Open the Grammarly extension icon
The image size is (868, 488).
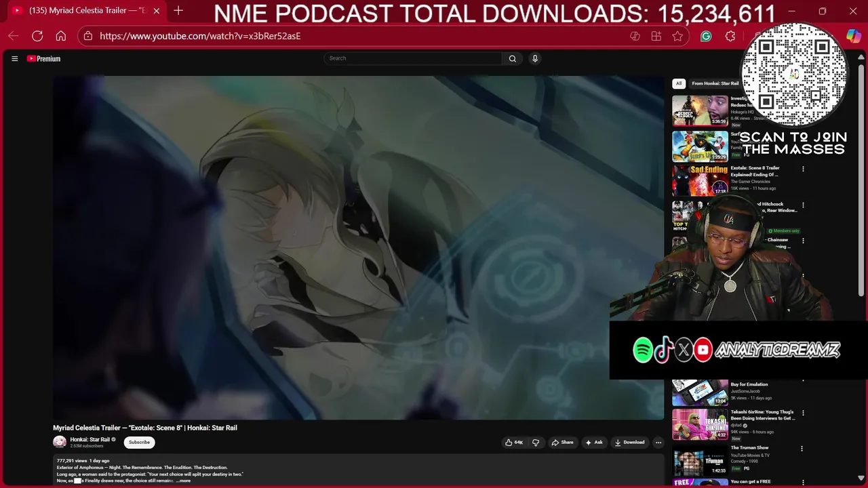coord(706,36)
